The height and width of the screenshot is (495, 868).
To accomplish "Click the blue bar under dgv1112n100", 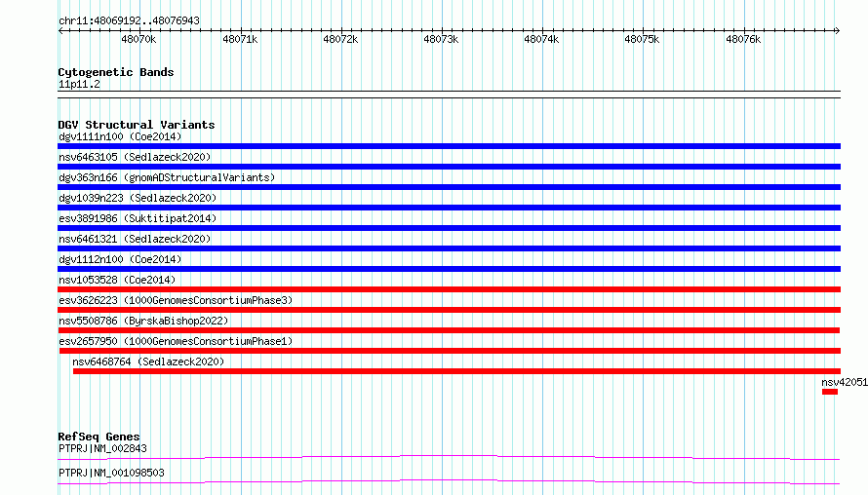I will pos(449,269).
